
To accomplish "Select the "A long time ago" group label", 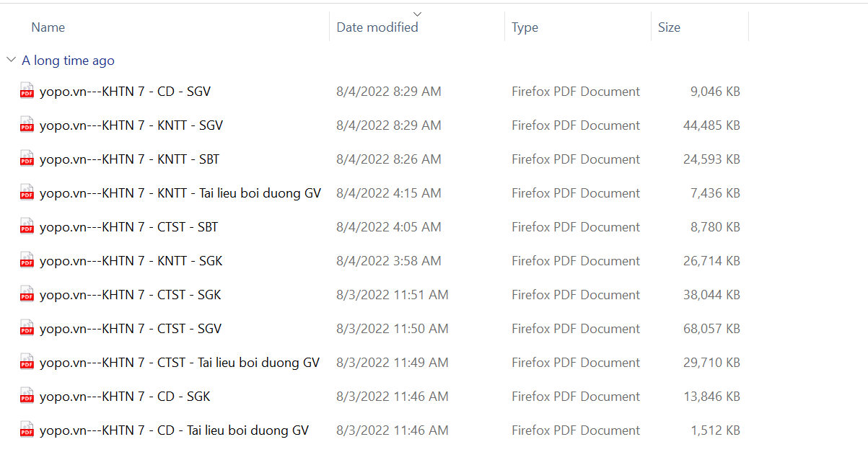I will 68,61.
